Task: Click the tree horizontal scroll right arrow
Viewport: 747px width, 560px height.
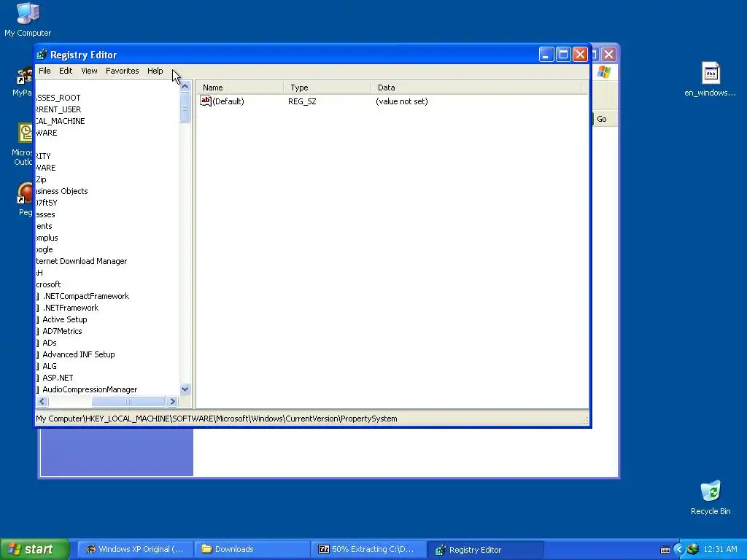Action: [x=172, y=402]
